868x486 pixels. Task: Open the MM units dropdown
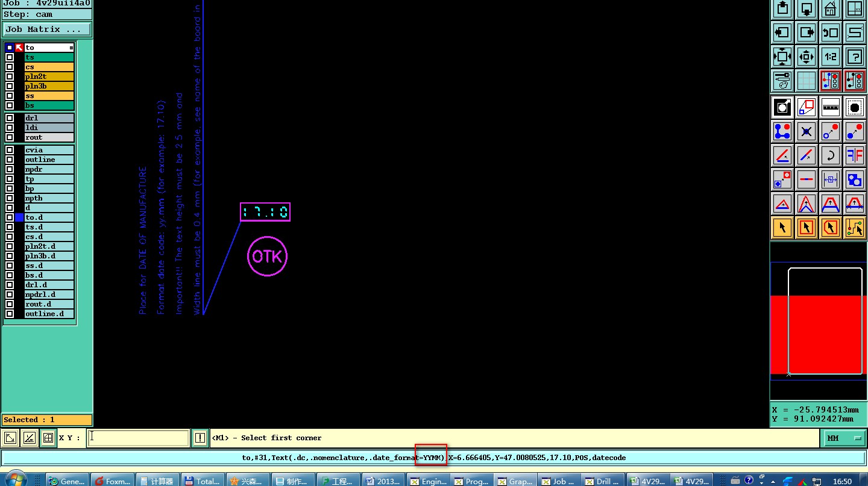(x=843, y=438)
